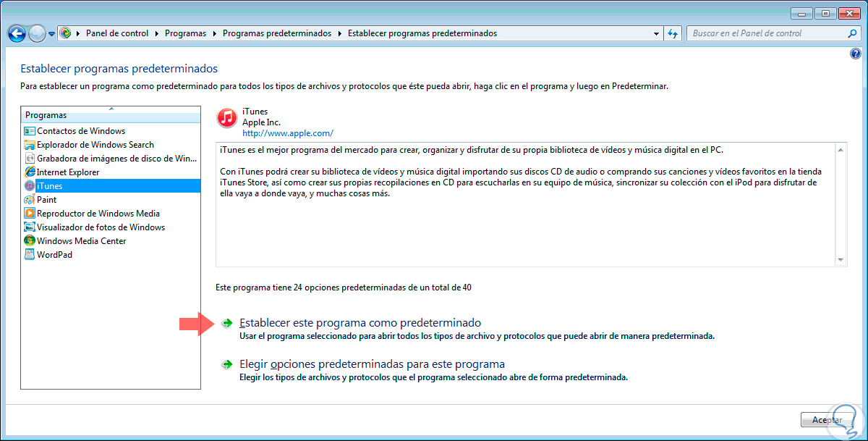
Task: Go to Panel de control breadcrumb
Action: [x=117, y=33]
